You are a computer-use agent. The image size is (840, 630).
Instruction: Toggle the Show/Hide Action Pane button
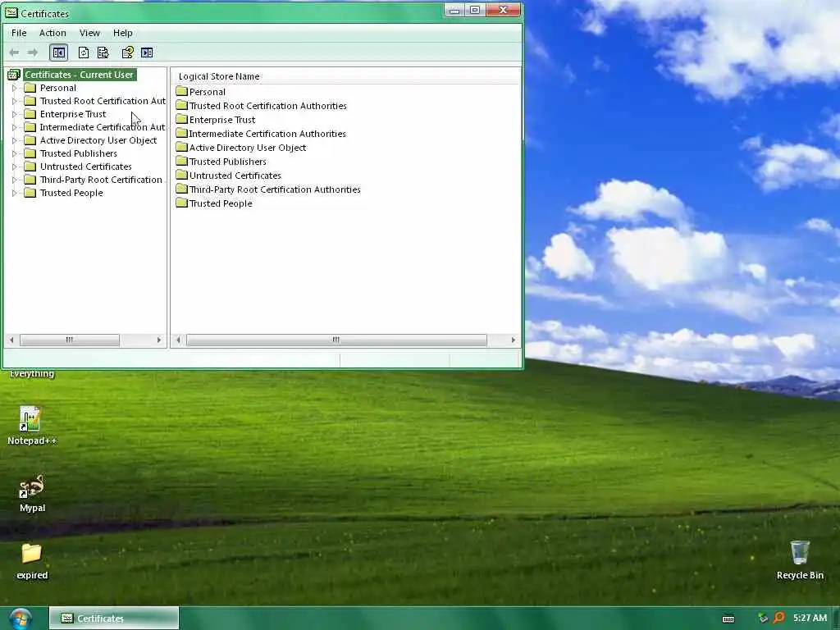(x=147, y=52)
